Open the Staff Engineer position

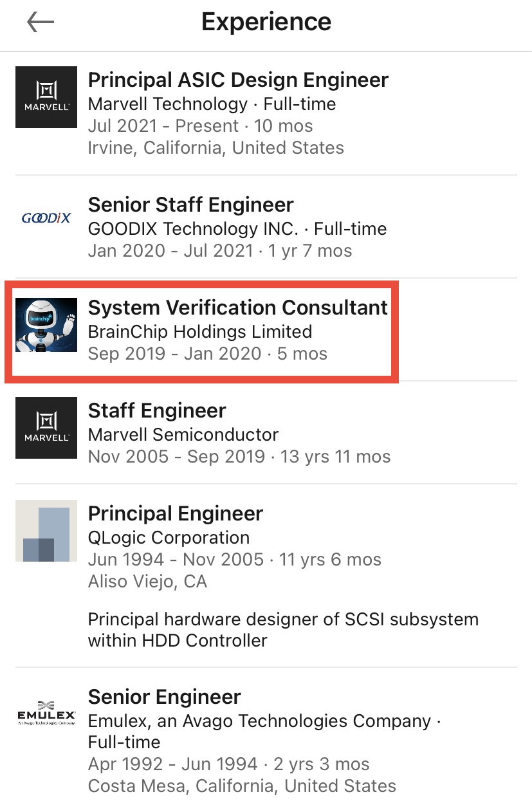[x=157, y=411]
